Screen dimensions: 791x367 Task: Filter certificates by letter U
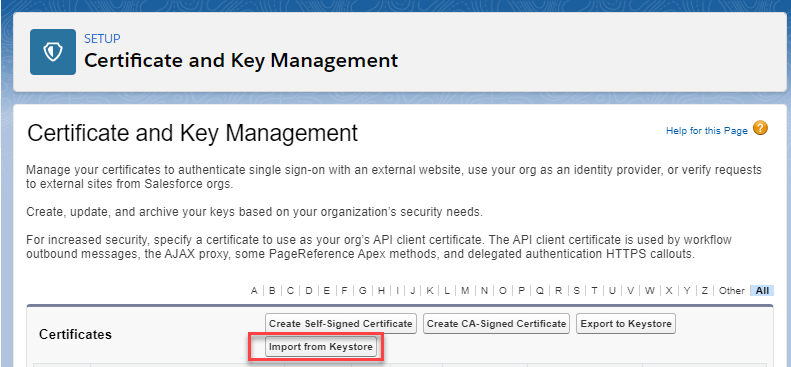coord(612,291)
